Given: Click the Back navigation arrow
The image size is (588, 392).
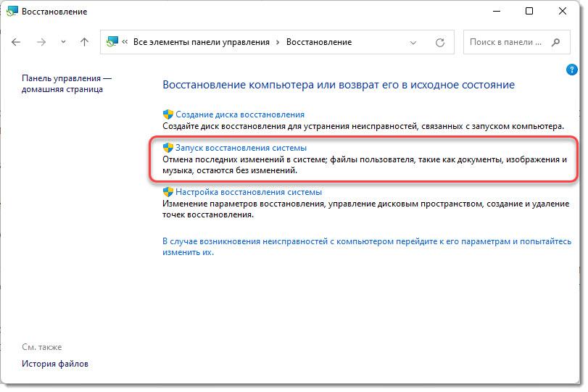Looking at the screenshot, I should click(x=17, y=42).
